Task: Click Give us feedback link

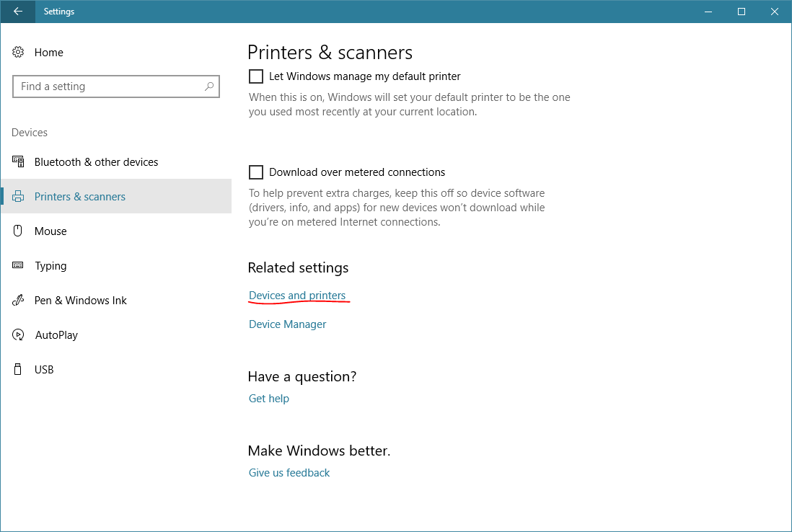Action: (289, 472)
